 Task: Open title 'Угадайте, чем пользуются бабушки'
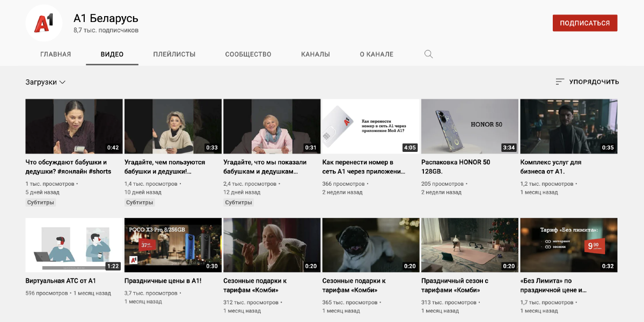pyautogui.click(x=165, y=167)
